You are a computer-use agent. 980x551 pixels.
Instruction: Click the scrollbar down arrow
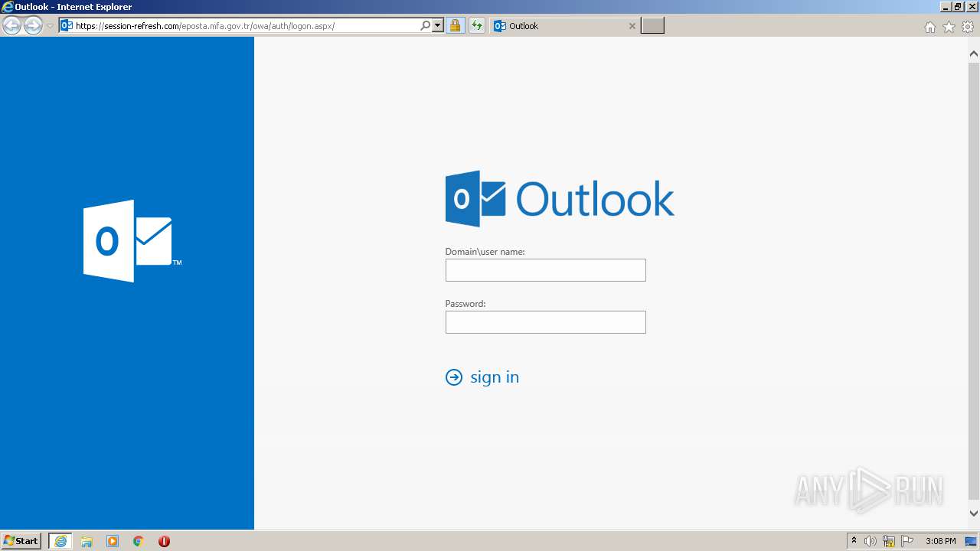pos(974,514)
